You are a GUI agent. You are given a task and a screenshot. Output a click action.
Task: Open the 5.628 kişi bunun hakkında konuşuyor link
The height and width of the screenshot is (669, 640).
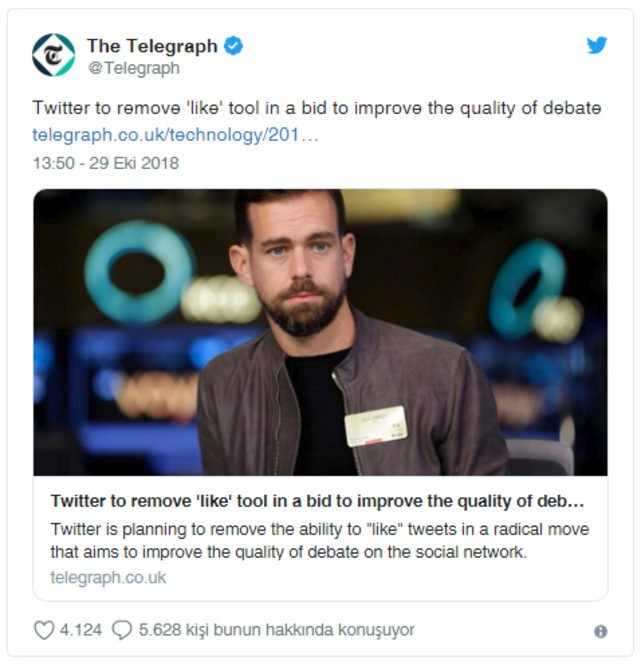coord(276,630)
